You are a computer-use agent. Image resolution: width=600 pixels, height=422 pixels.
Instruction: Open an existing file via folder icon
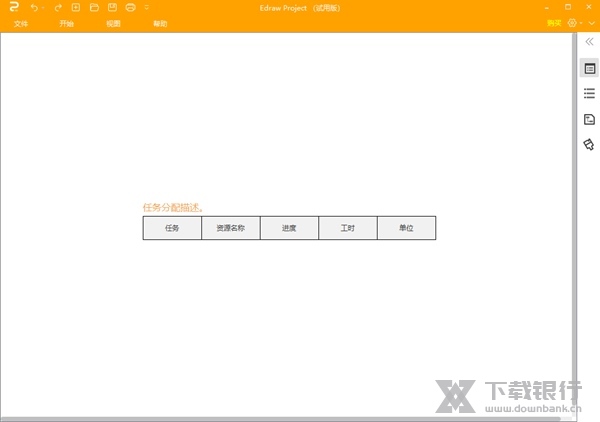[94, 7]
